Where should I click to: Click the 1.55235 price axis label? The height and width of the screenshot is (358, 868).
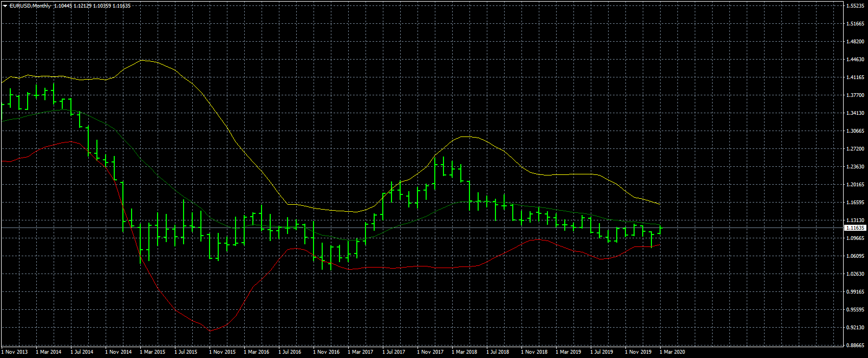(856, 6)
